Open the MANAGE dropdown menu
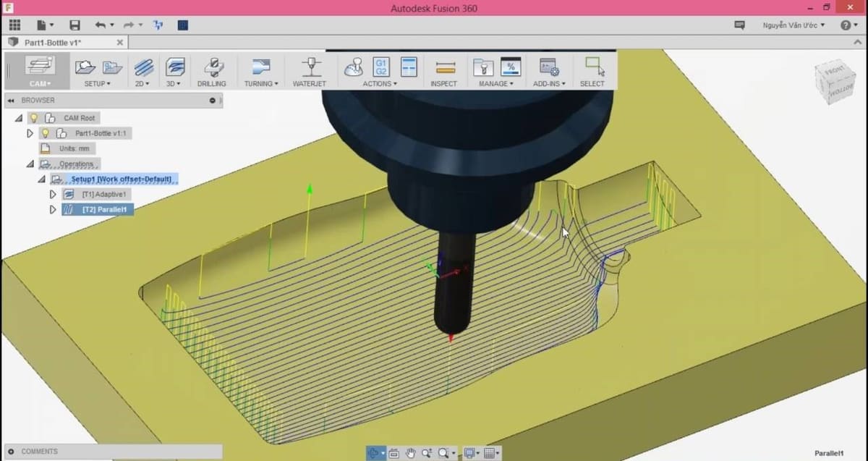The image size is (868, 461). pyautogui.click(x=496, y=84)
